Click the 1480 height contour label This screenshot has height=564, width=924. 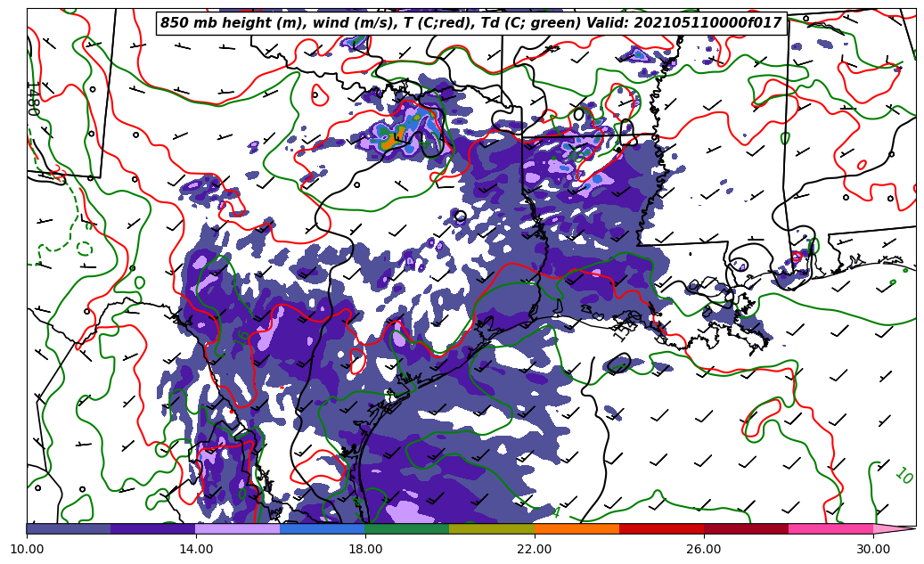click(x=34, y=99)
